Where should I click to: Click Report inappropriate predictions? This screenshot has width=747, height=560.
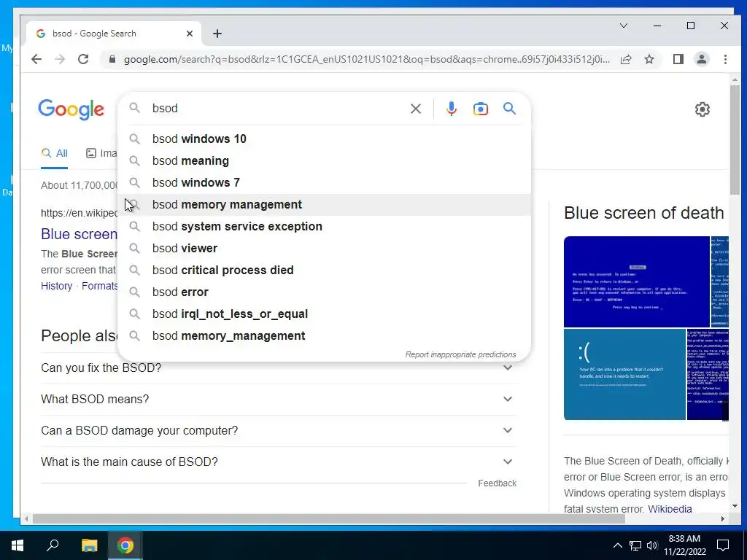coord(460,355)
